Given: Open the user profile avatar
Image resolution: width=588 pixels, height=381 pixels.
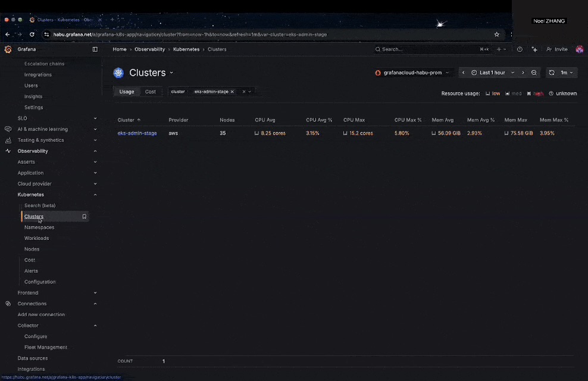Looking at the screenshot, I should pos(580,49).
